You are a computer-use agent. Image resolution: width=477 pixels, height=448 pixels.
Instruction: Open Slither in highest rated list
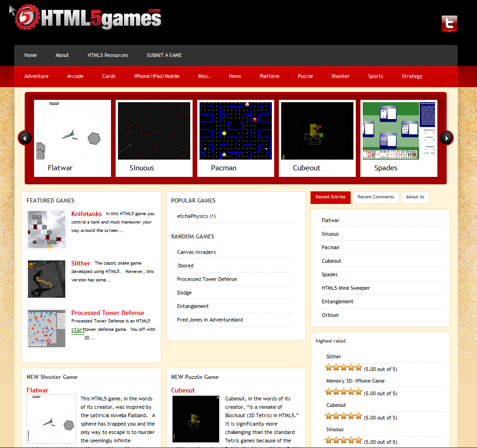click(333, 357)
